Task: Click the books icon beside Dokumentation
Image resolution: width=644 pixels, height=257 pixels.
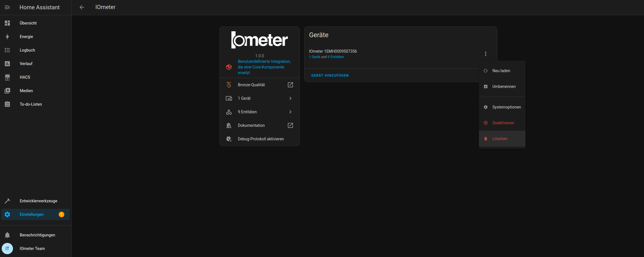Action: pyautogui.click(x=229, y=125)
